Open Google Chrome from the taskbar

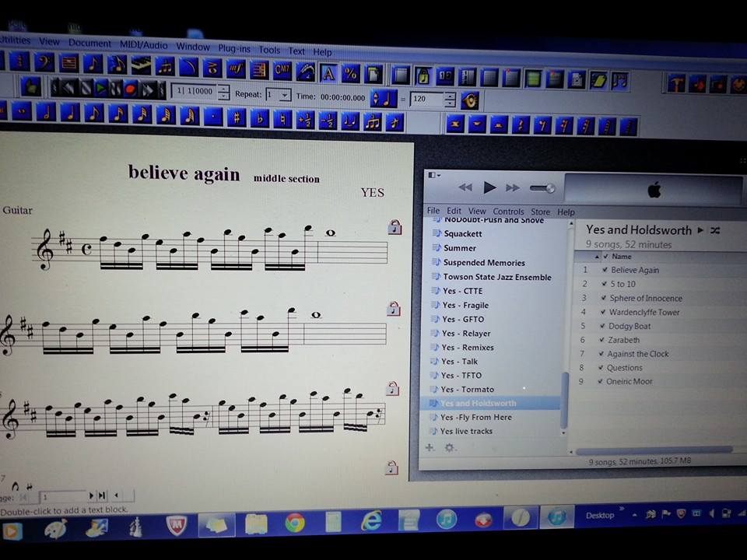click(295, 523)
